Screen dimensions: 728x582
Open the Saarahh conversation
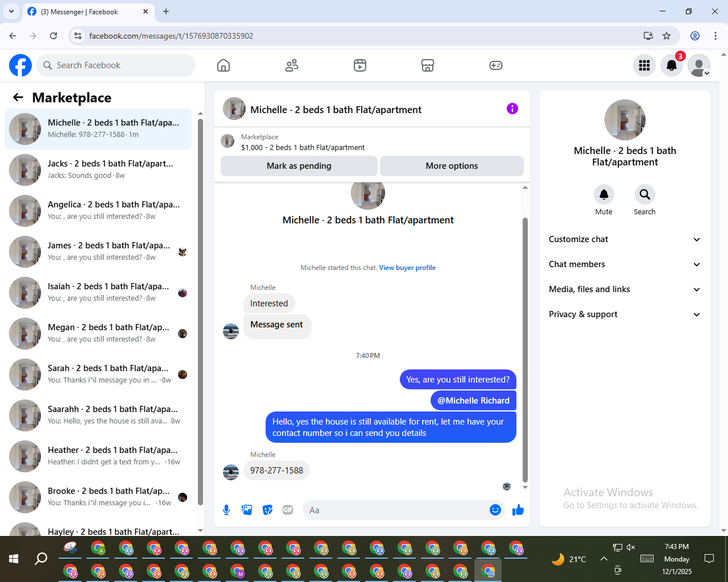pyautogui.click(x=98, y=415)
